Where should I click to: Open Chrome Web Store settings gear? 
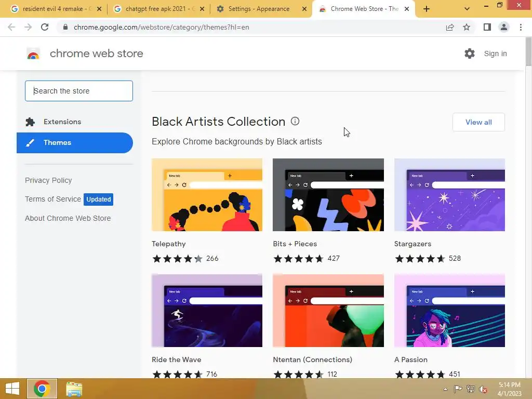tap(470, 54)
